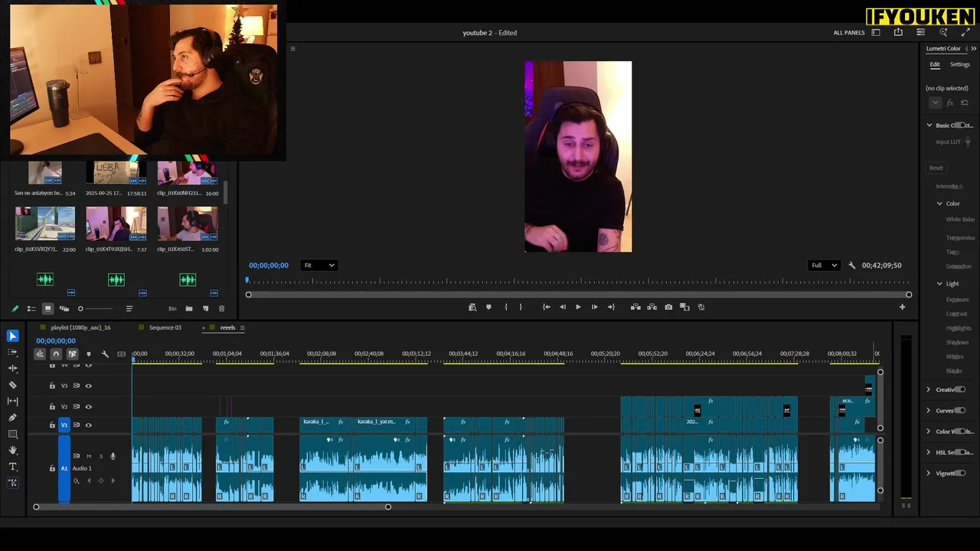
Task: Step forward one frame
Action: point(594,307)
